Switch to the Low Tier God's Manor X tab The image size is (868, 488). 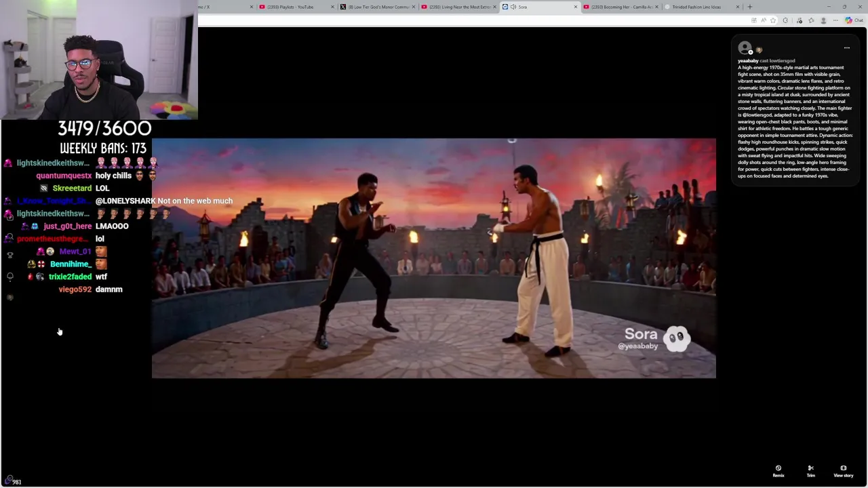(x=378, y=7)
